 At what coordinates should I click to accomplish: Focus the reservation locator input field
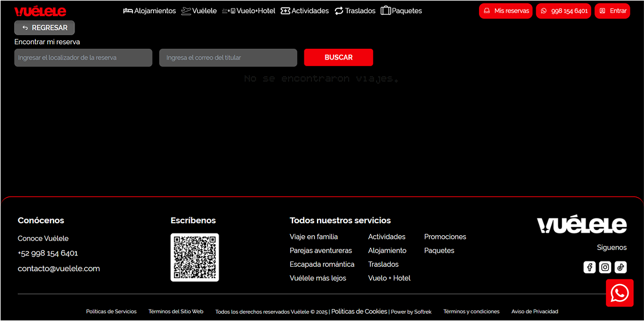coord(83,58)
